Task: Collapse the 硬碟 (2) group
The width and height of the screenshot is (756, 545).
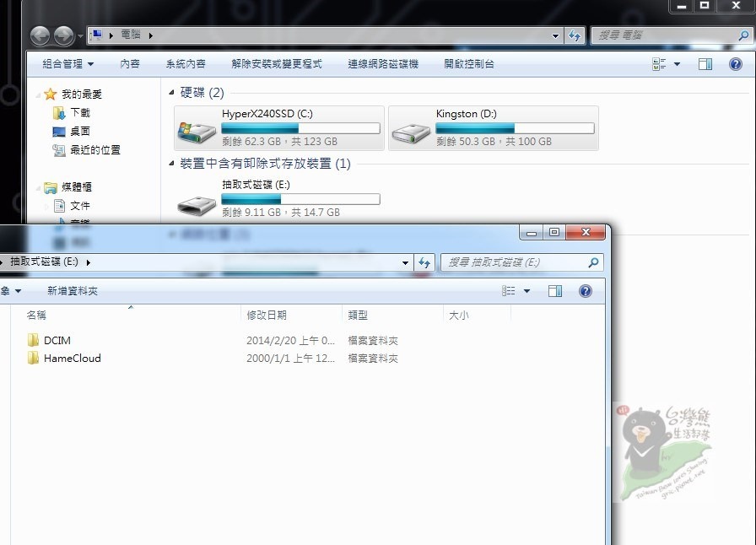Action: point(171,92)
